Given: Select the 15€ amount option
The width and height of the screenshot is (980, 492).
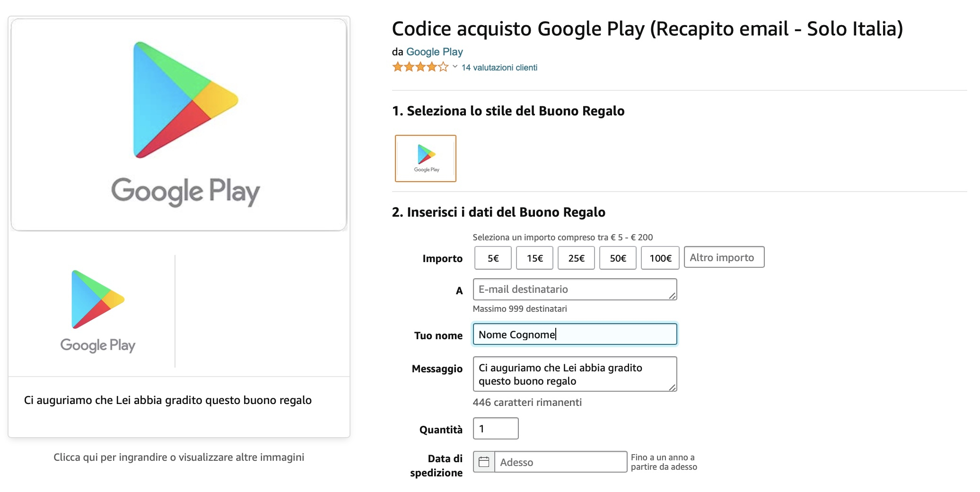Looking at the screenshot, I should coord(534,258).
